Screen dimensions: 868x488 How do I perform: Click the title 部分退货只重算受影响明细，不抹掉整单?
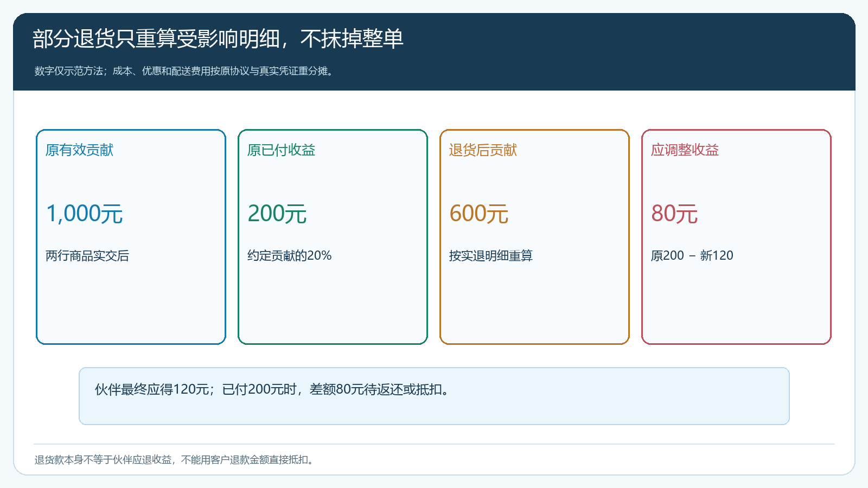click(x=218, y=39)
